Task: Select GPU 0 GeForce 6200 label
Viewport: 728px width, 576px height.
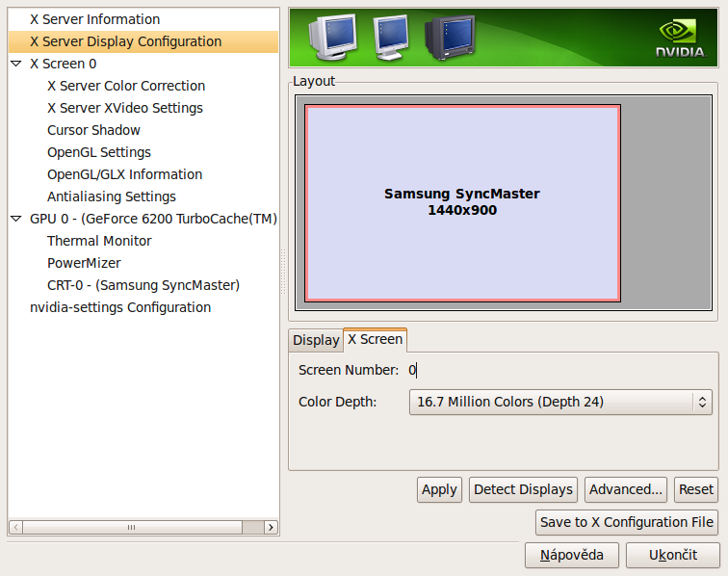Action: click(153, 219)
